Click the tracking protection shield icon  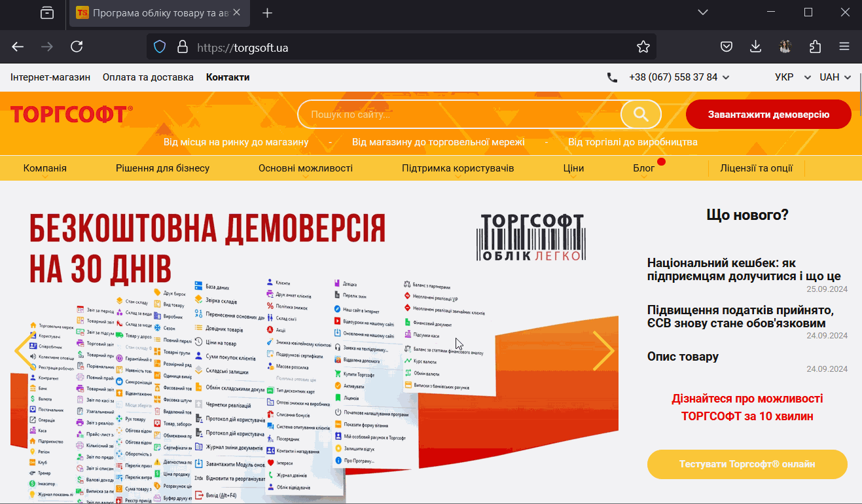point(158,46)
